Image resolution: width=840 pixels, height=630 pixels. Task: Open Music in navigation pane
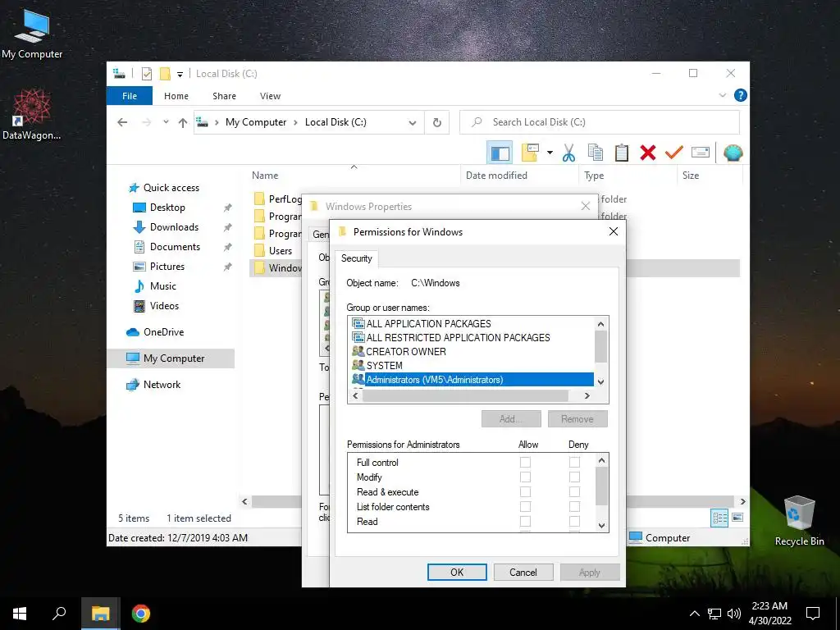(163, 286)
